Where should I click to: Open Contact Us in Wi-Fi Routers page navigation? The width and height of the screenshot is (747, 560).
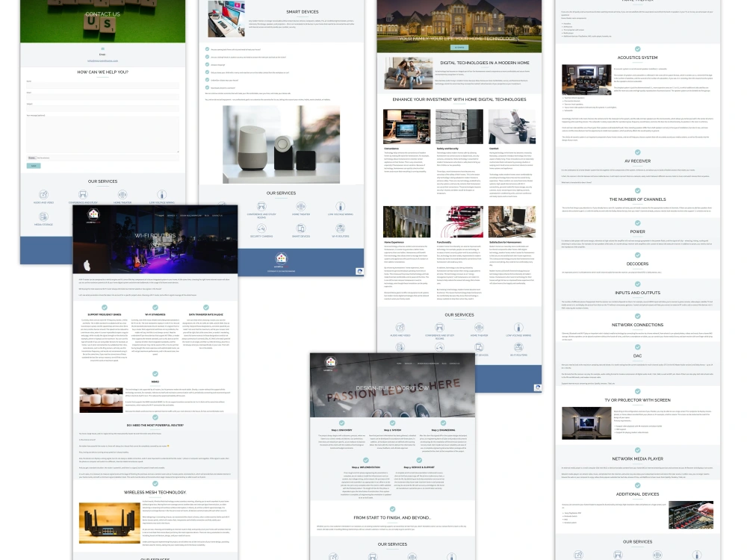pos(217,216)
